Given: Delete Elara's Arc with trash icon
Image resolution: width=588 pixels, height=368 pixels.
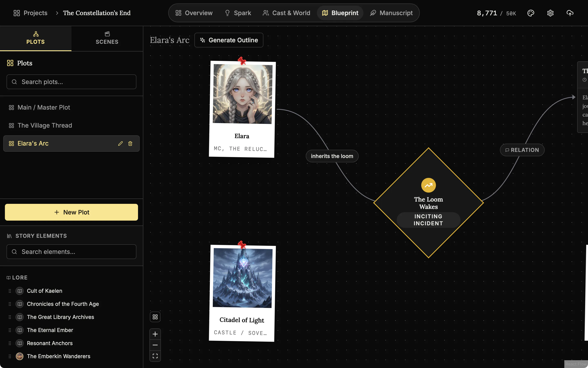Looking at the screenshot, I should [x=130, y=144].
